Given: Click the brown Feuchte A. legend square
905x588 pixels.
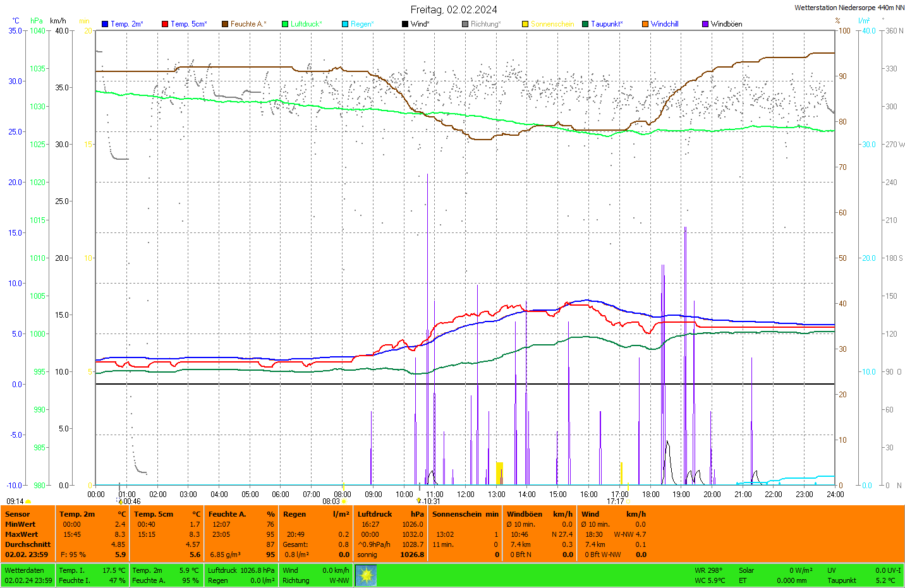Looking at the screenshot, I should coord(225,24).
